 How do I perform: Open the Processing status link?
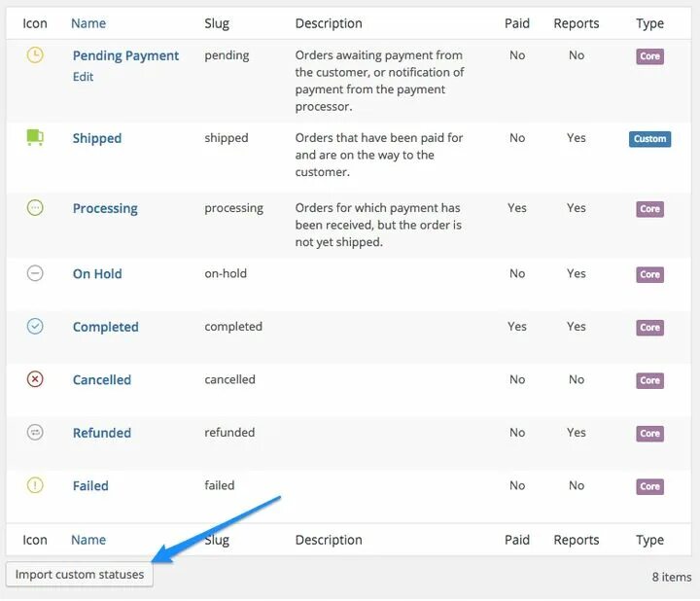(105, 208)
